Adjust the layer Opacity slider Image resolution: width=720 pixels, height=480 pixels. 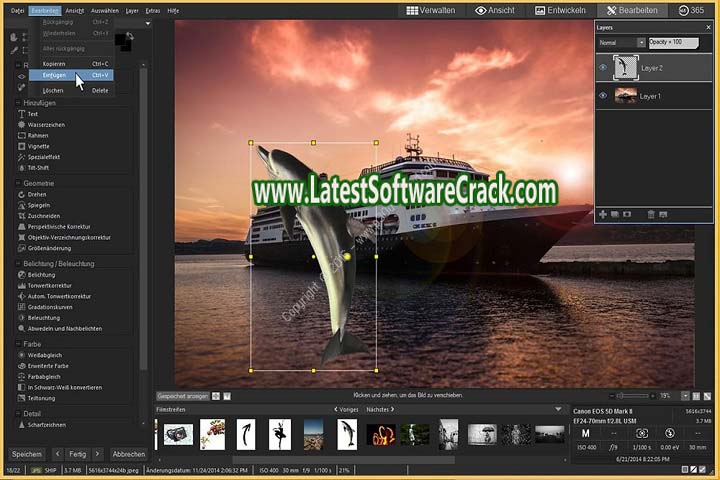click(673, 43)
